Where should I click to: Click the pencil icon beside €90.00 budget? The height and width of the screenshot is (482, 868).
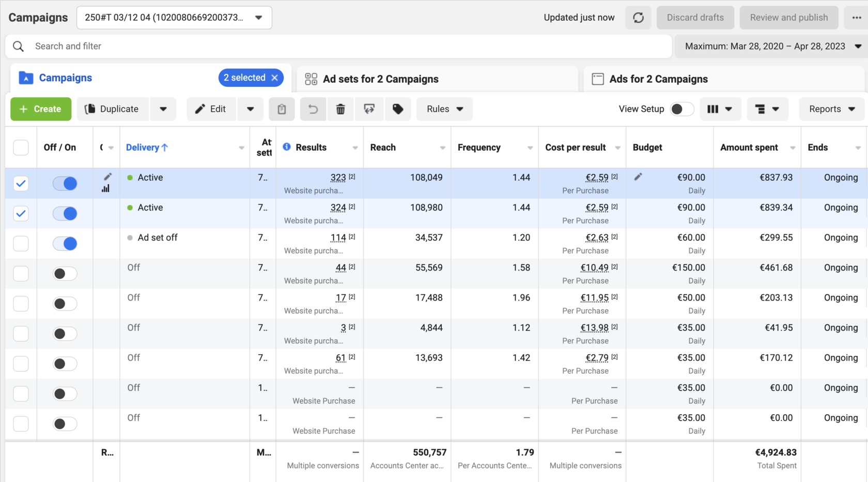coord(638,177)
